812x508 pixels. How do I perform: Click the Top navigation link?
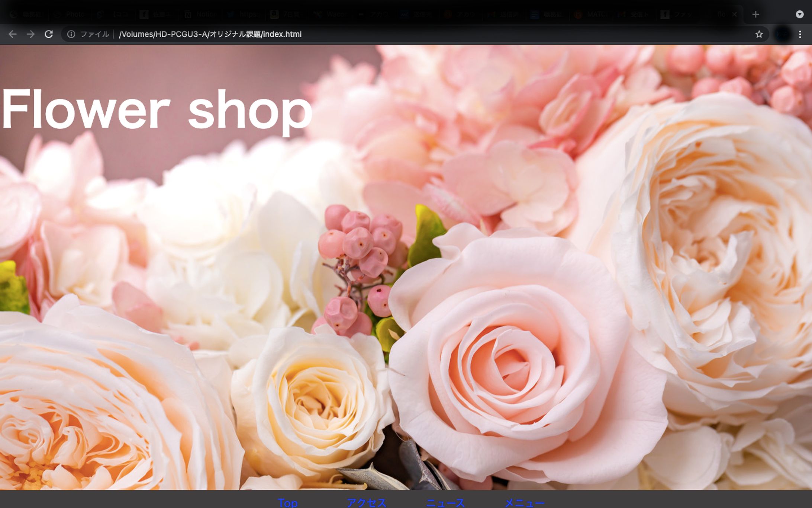coord(287,502)
